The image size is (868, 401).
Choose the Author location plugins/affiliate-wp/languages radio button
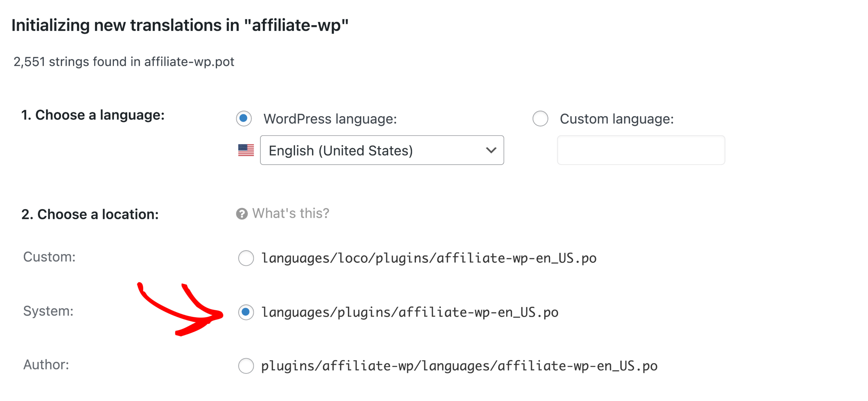246,366
